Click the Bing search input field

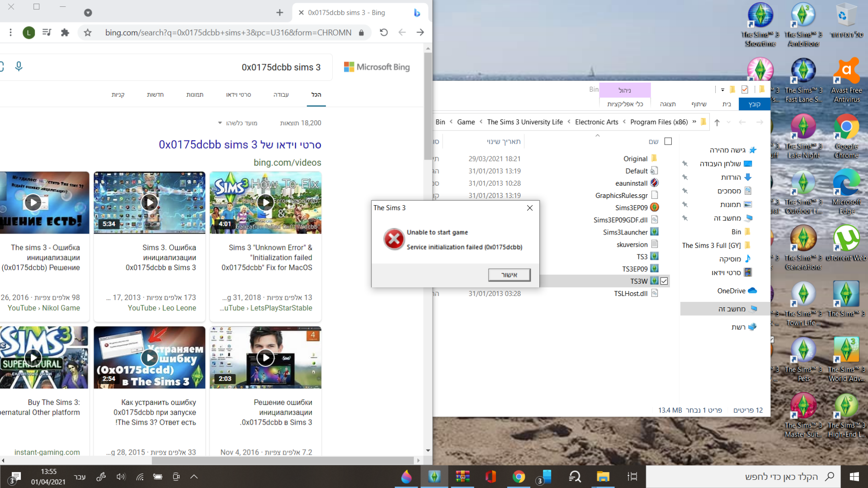tap(176, 67)
